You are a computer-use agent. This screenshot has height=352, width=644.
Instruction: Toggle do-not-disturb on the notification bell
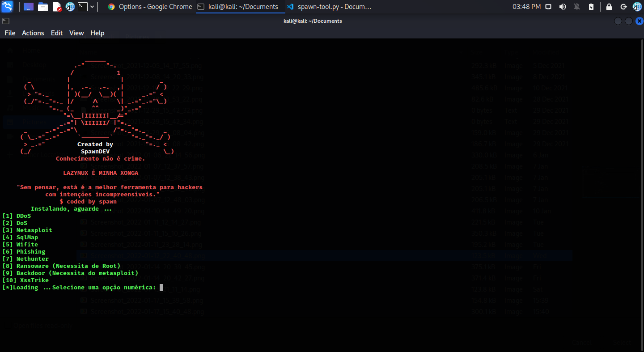coord(576,6)
